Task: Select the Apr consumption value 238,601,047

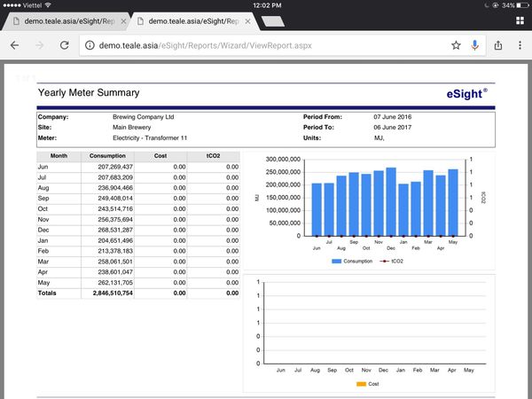Action: point(115,272)
